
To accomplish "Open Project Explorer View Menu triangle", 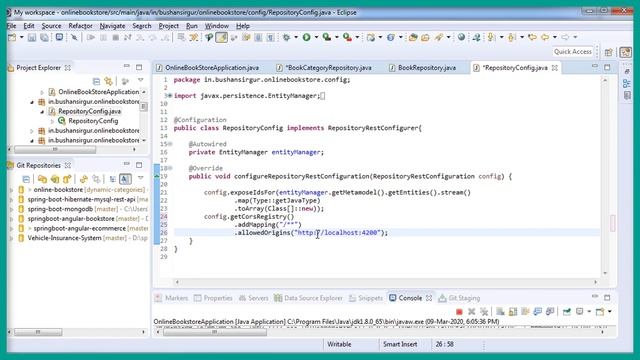I will [140, 80].
